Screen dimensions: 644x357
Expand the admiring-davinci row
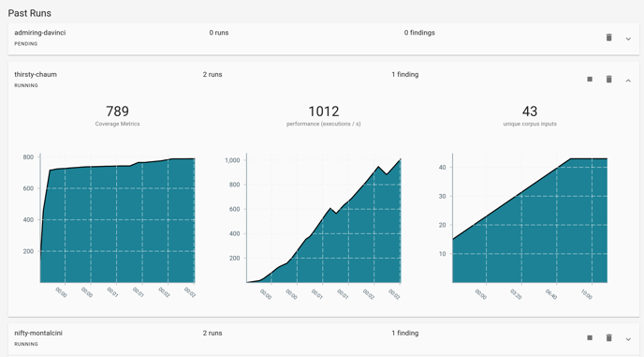628,38
